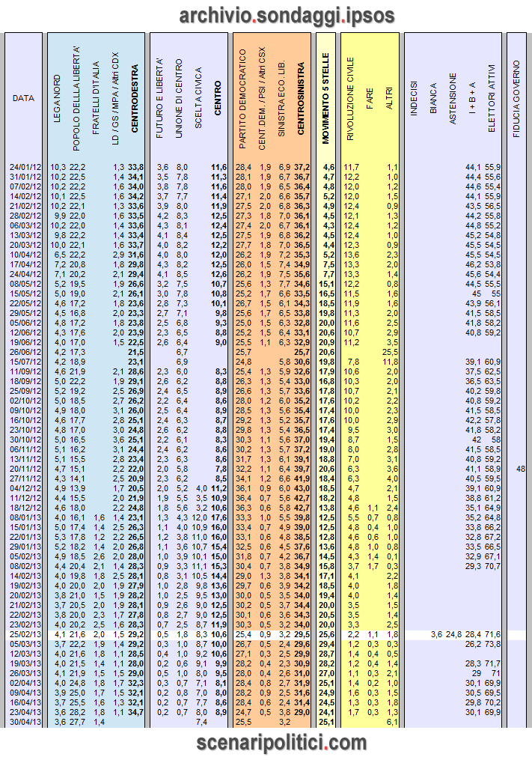Select the ALTRI column header
532x760 pixels.
tap(389, 98)
